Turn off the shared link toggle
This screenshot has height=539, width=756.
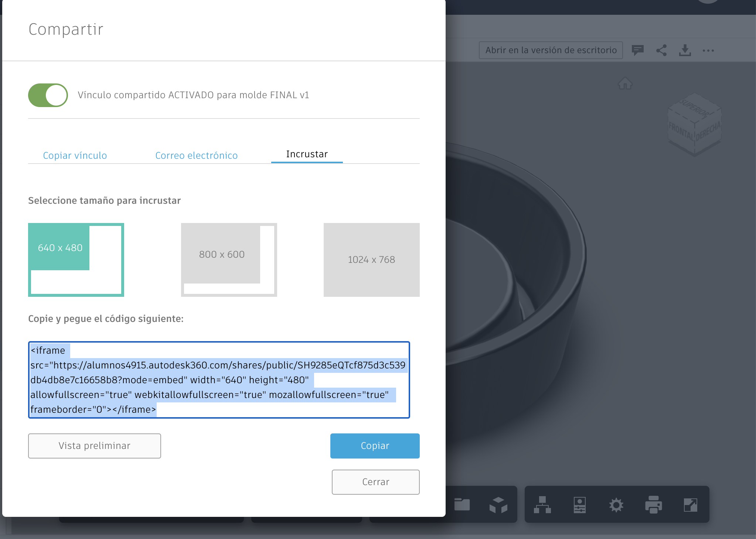pyautogui.click(x=48, y=95)
